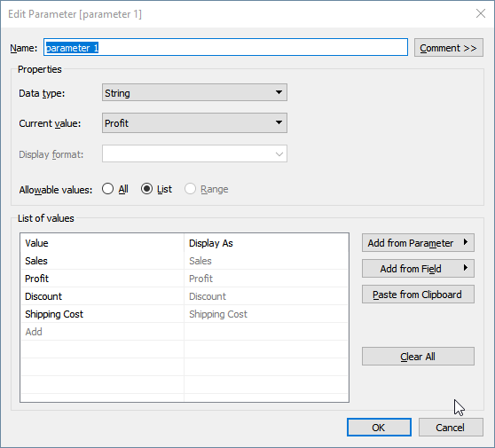Close the Edit Parameter dialog
This screenshot has width=495, height=448.
coord(481,13)
